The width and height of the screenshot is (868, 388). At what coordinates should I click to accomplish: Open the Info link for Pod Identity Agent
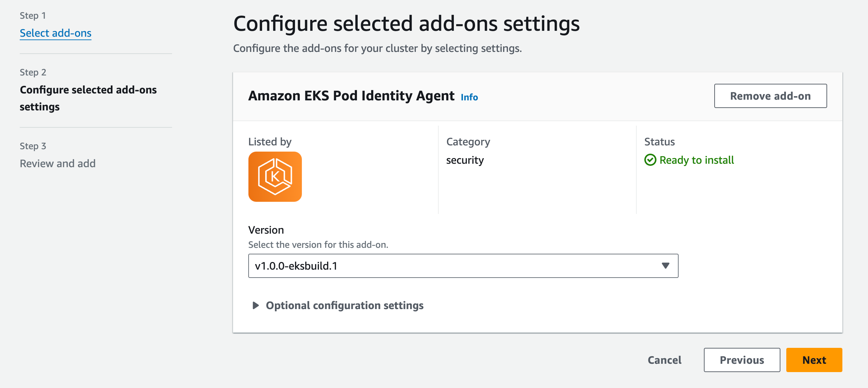click(469, 97)
